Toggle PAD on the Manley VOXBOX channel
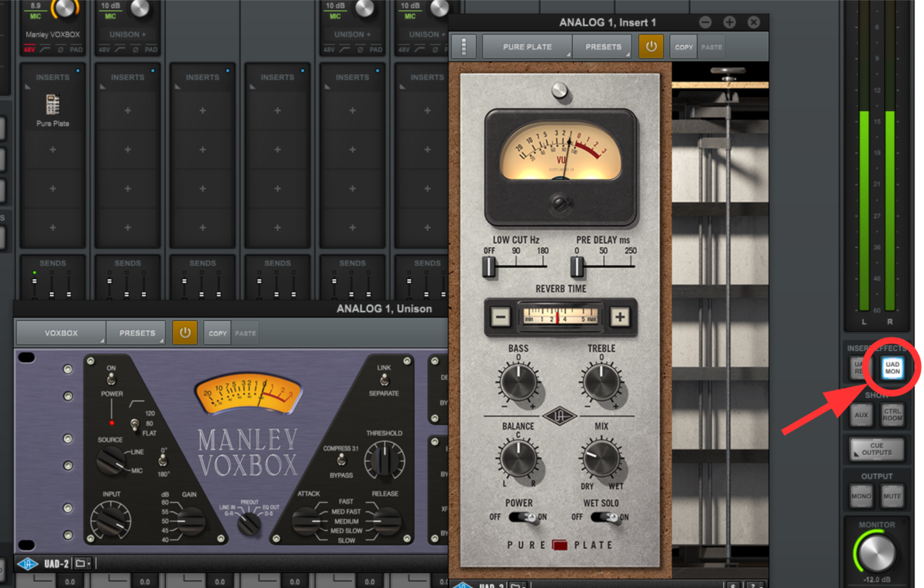The width and height of the screenshot is (924, 588). pos(76,50)
